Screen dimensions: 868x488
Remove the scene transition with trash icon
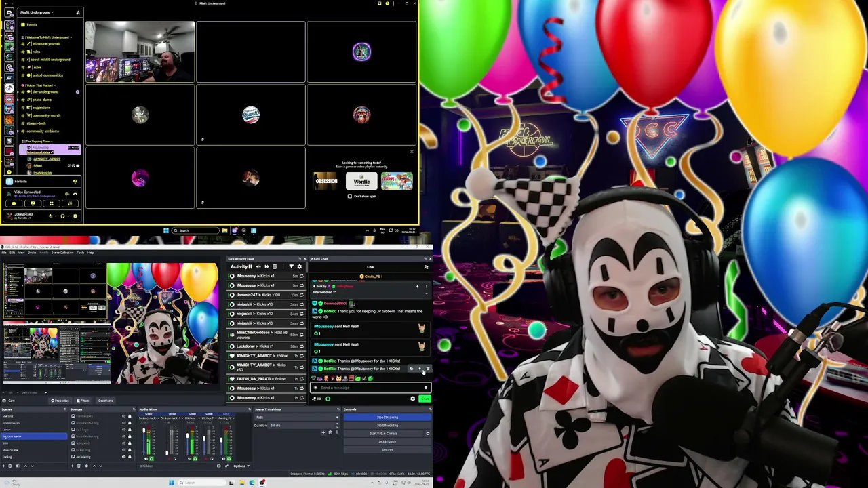coord(330,432)
